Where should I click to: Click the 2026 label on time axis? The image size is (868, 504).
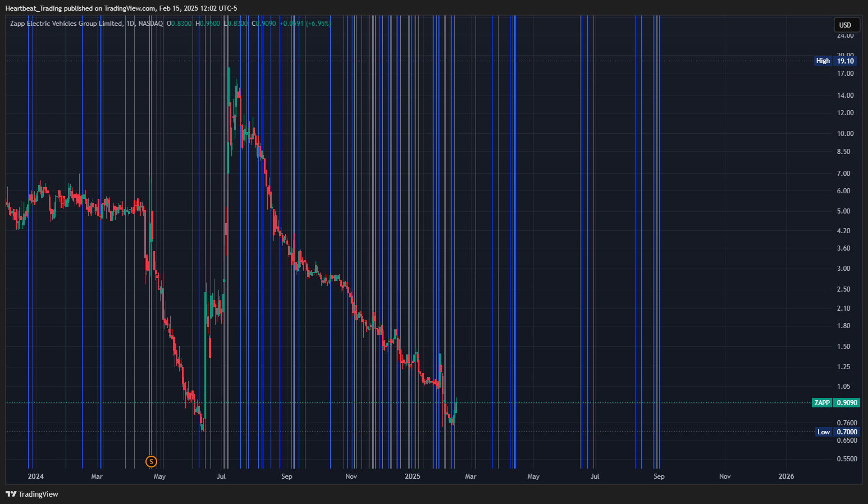[786, 476]
